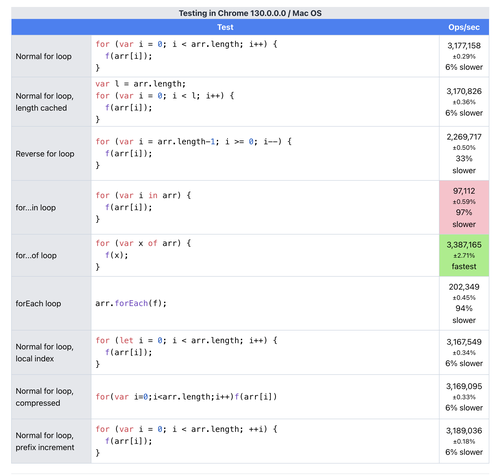The width and height of the screenshot is (500, 476).
Task: Click the compressed for loop code
Action: pyautogui.click(x=186, y=397)
